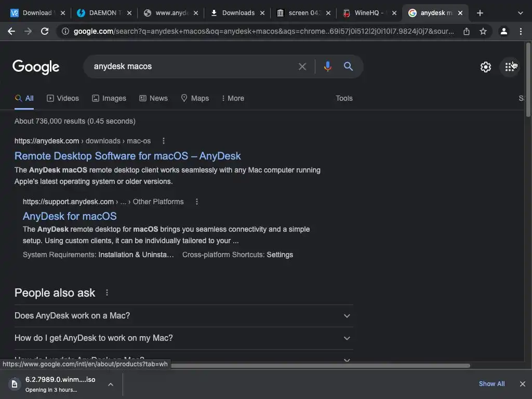Open options for anydesk.com result
This screenshot has width=532, height=399.
164,141
